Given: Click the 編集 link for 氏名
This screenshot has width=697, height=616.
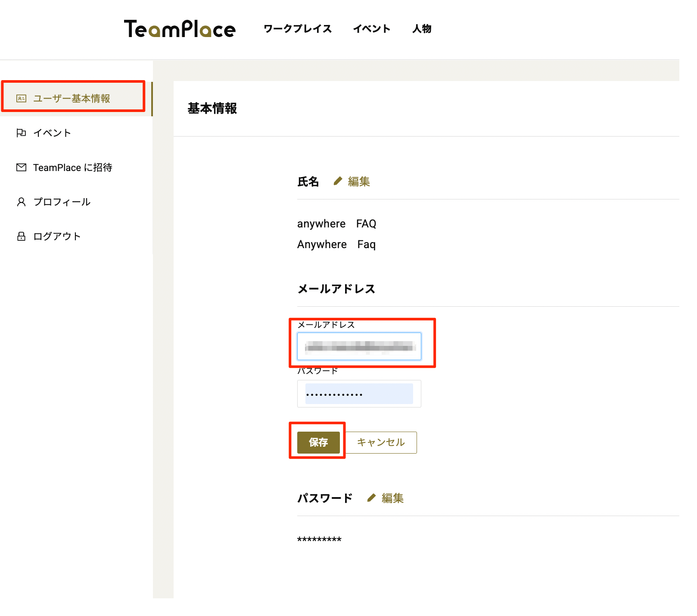Looking at the screenshot, I should pos(359,181).
